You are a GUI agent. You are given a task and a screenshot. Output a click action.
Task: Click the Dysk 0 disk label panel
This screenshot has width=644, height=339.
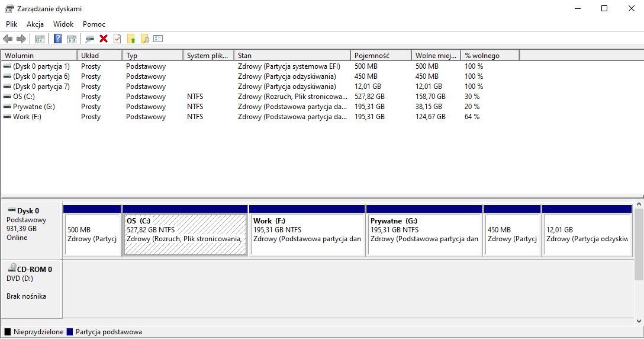(x=31, y=231)
